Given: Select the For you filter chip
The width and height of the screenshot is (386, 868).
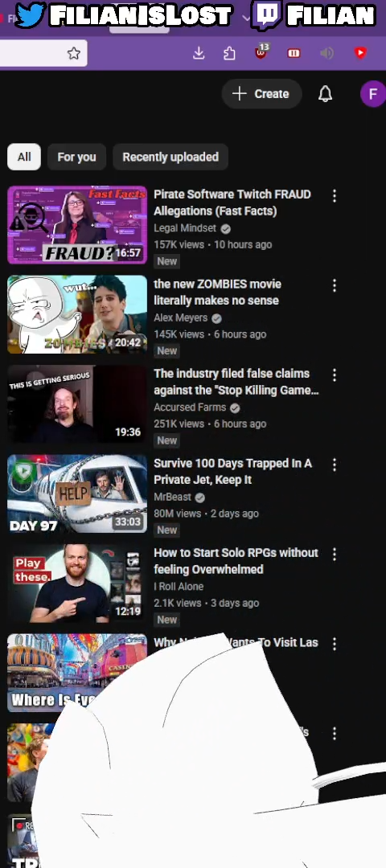Looking at the screenshot, I should (76, 157).
